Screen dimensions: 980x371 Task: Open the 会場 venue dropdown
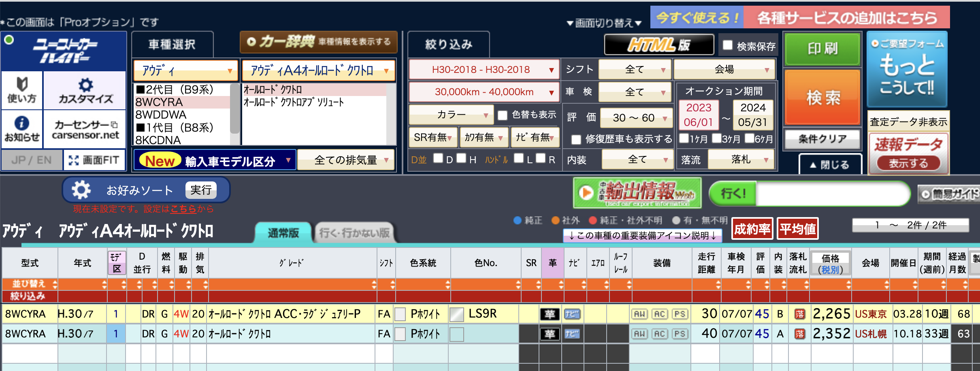[724, 69]
